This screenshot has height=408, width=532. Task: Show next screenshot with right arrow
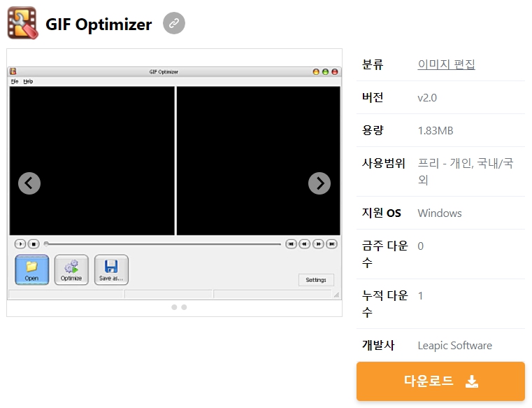click(319, 183)
